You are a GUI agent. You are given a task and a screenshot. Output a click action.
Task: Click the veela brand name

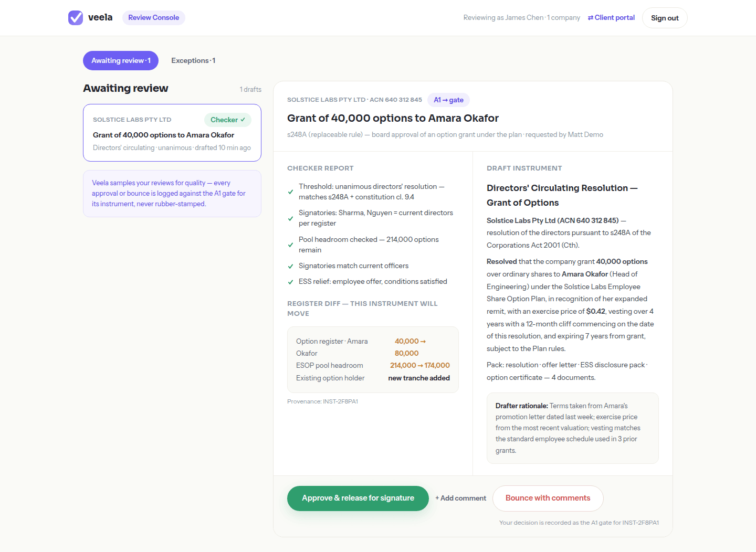[x=100, y=17]
